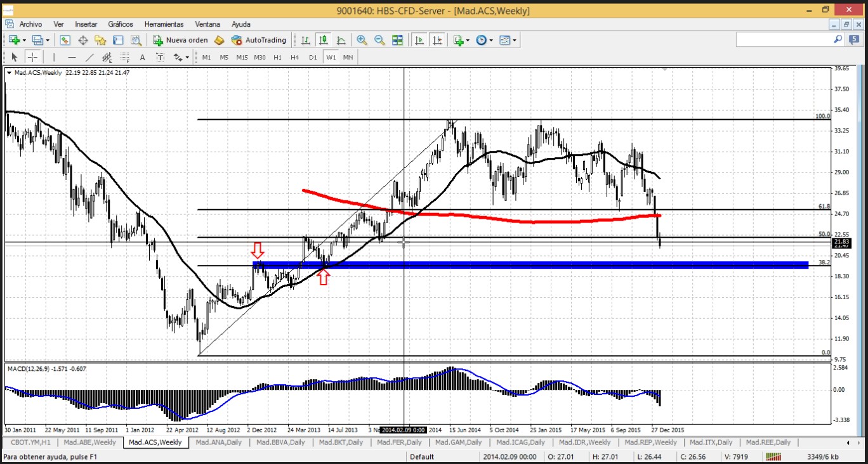This screenshot has width=868, height=464.
Task: Click the connection status 3349/6 kb
Action: pos(823,457)
